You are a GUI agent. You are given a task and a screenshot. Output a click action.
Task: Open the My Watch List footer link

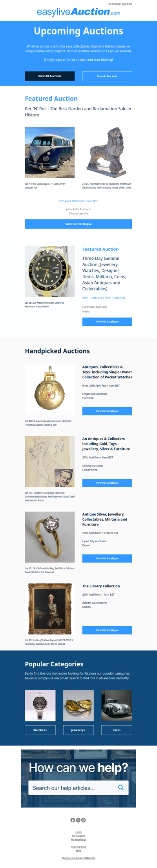coord(78,840)
